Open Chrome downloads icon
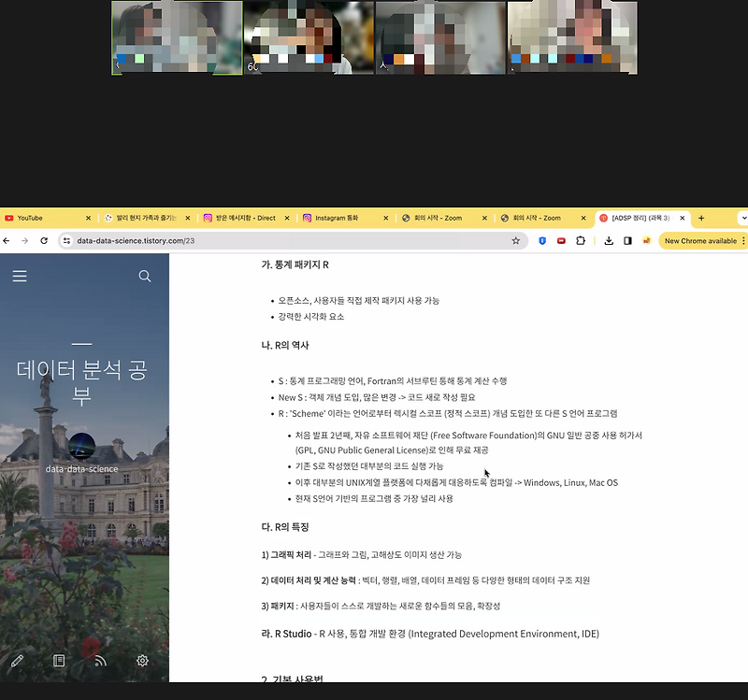This screenshot has height=700, width=748. click(608, 240)
